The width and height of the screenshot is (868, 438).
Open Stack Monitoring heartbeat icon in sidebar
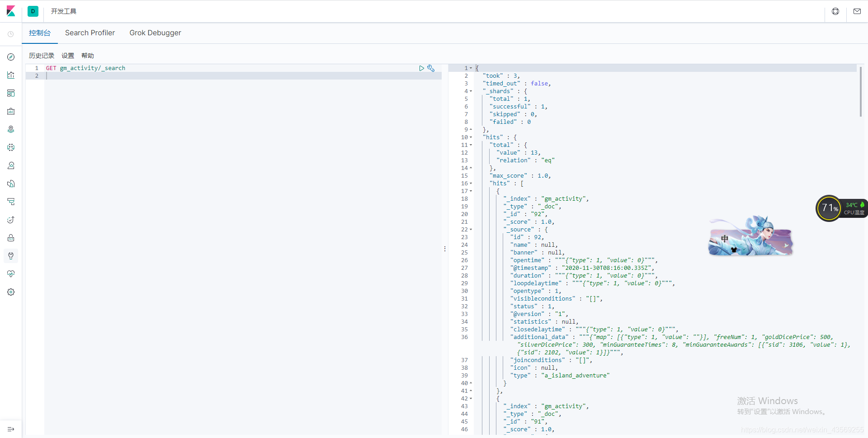(10, 273)
